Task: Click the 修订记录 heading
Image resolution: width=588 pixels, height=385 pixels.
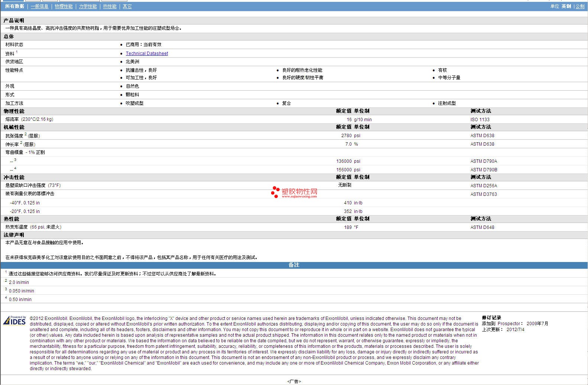Action: 491,318
